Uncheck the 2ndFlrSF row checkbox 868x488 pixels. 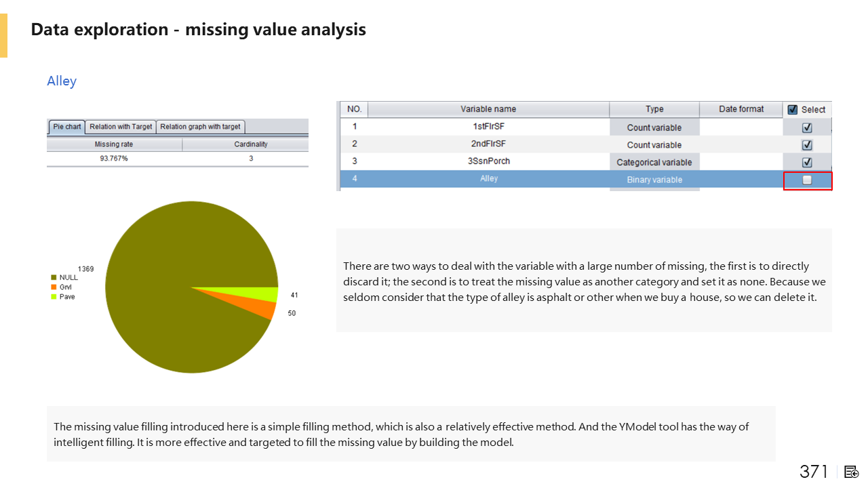(x=807, y=145)
